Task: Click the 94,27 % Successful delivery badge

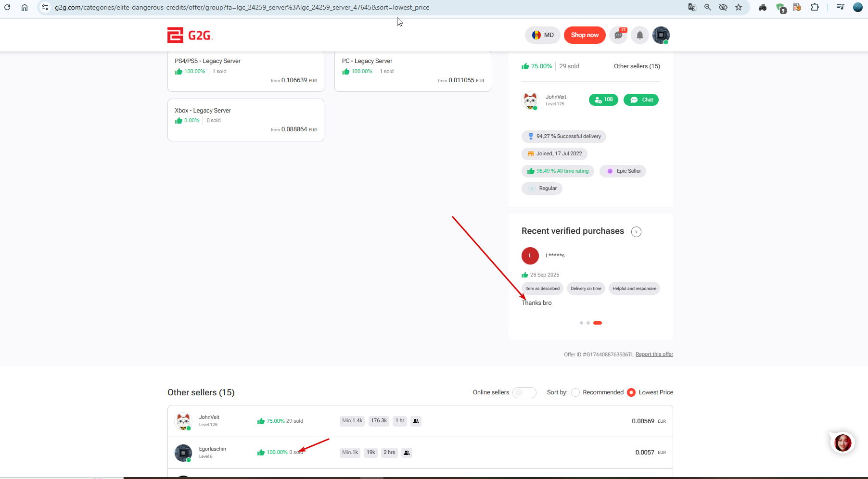Action: (x=564, y=137)
